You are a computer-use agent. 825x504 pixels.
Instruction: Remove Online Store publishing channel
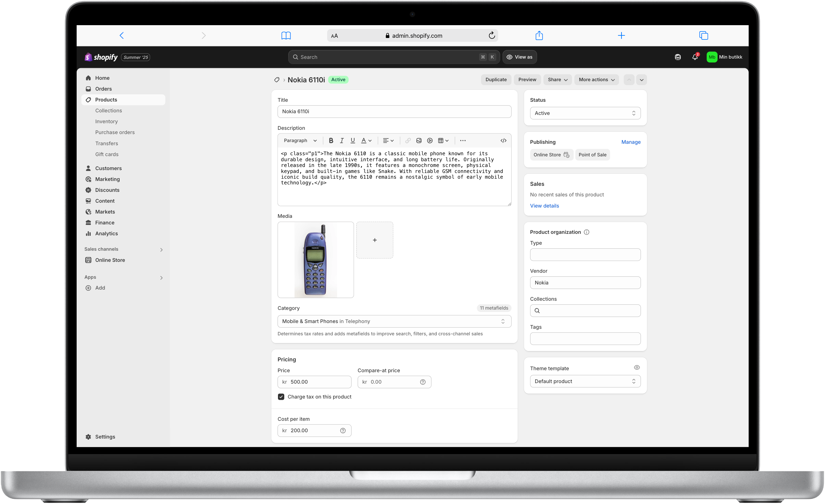tap(567, 155)
